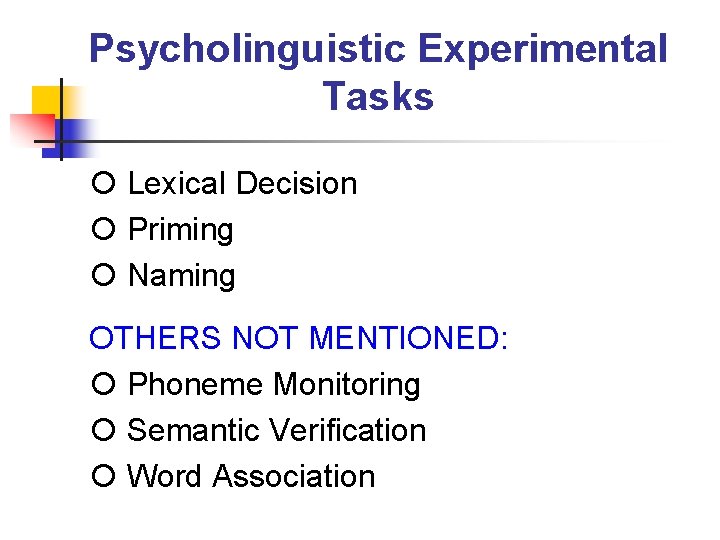Screen dimensions: 720x540
Task: Click the OTHERS NOT MENTIONED heading
Action: coord(299,338)
